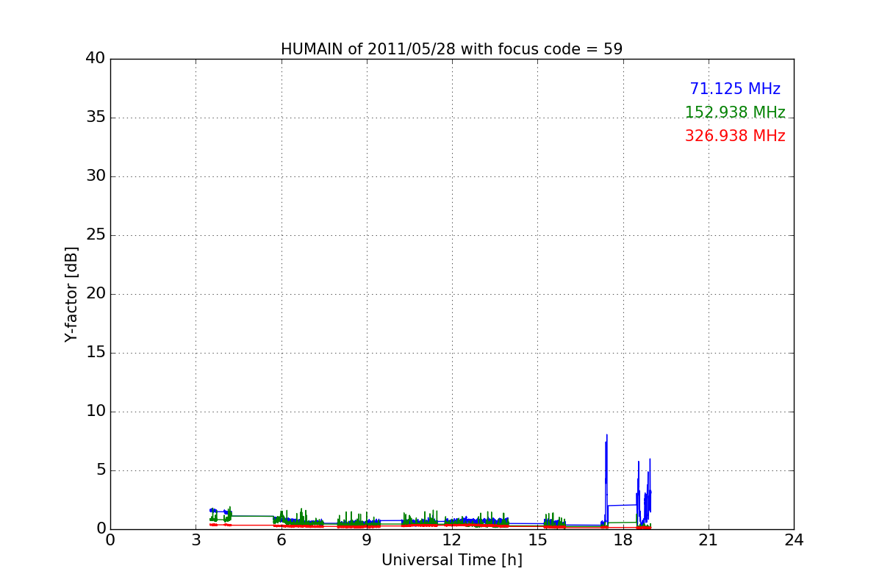Click the 'Y-factor [dB]' axis label
The width and height of the screenshot is (882, 588).
[71, 294]
